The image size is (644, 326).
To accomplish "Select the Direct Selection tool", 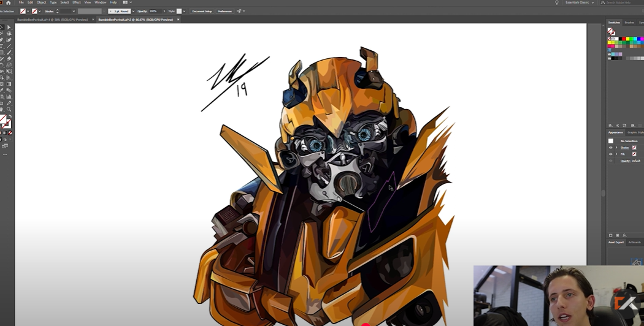I will (9, 27).
